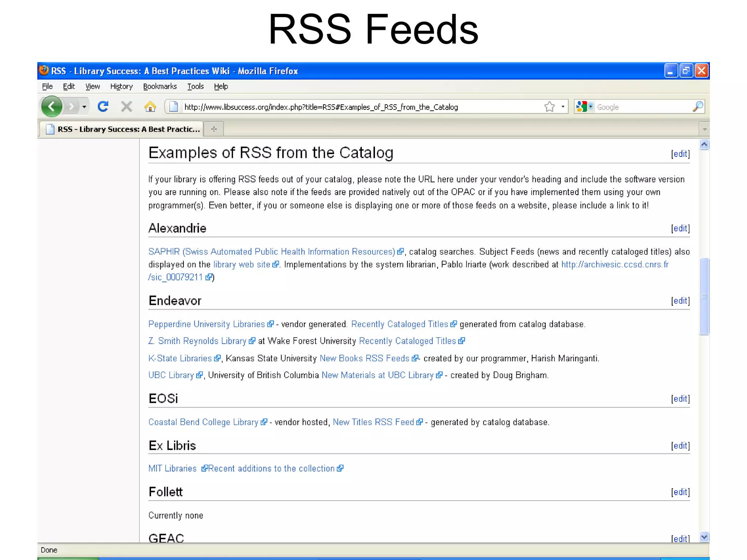Click the magnifying glass search icon

coord(697,106)
